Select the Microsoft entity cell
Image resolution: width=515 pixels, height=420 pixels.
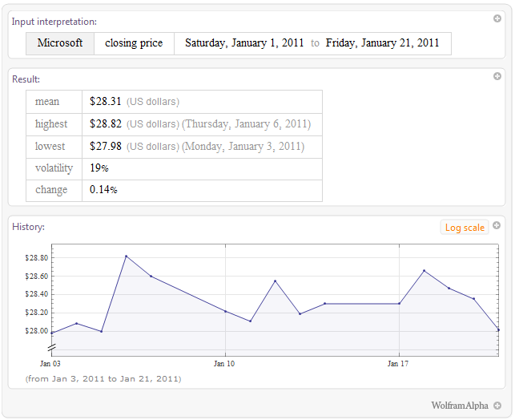tap(59, 43)
